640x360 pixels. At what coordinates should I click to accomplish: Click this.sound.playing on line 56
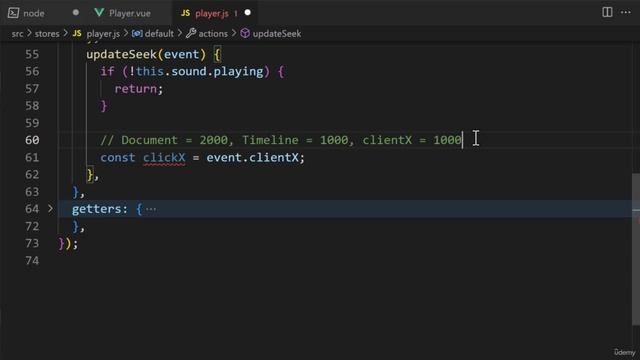pyautogui.click(x=200, y=72)
